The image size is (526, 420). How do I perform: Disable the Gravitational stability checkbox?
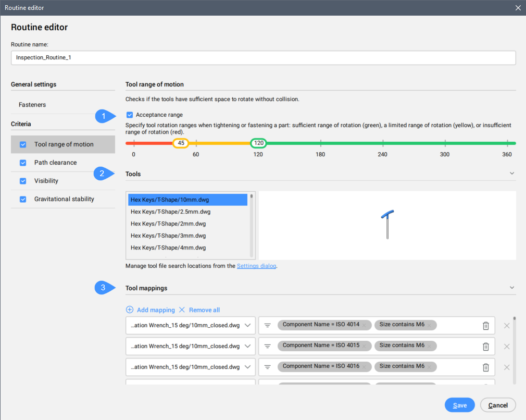pos(23,199)
